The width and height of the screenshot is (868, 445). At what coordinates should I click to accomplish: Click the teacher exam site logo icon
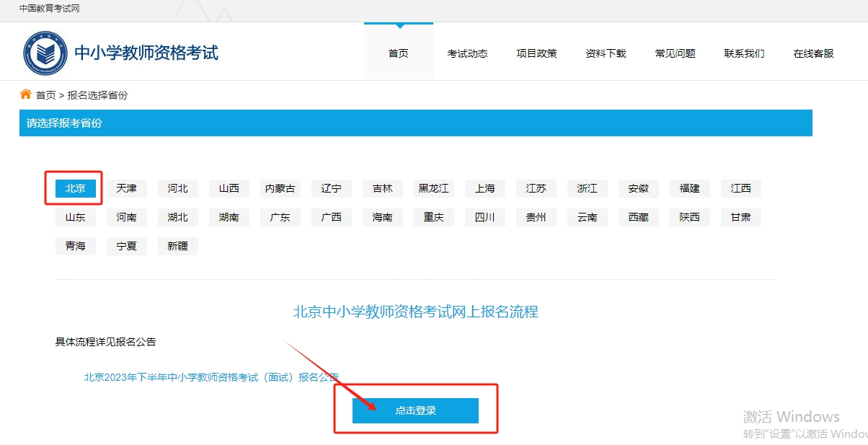click(x=45, y=53)
